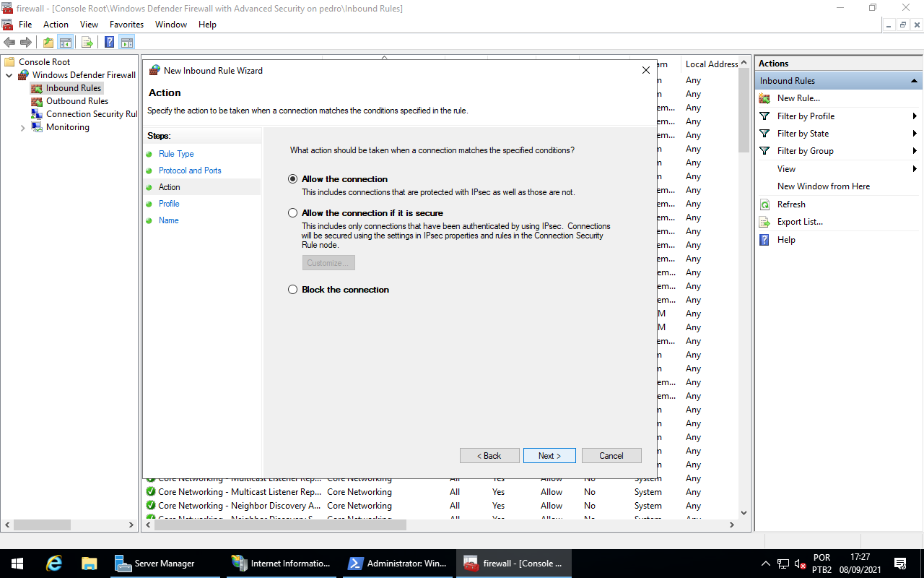Click the blue Help toolbar icon

point(110,42)
